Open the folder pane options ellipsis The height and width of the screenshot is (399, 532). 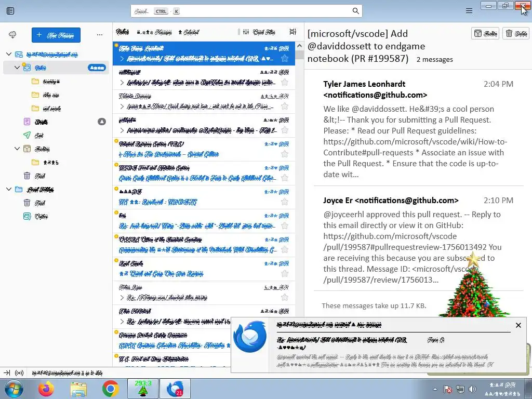99,35
